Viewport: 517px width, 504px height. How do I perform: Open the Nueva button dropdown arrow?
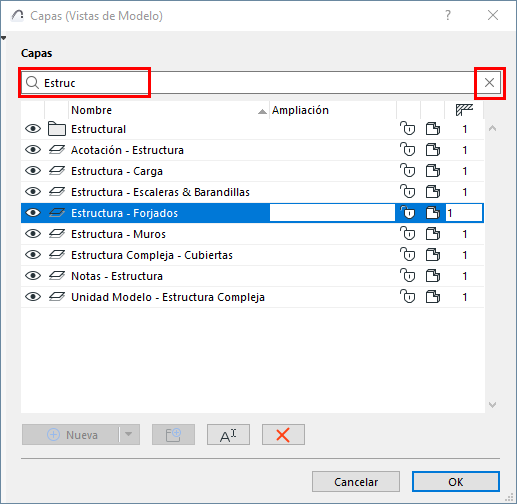point(129,435)
